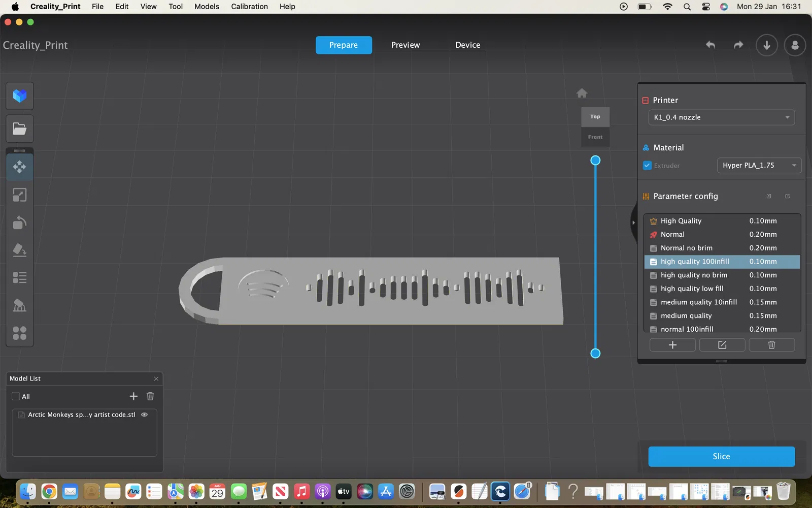Click the download arrow button
Screen dimensions: 812x508
[x=767, y=45]
